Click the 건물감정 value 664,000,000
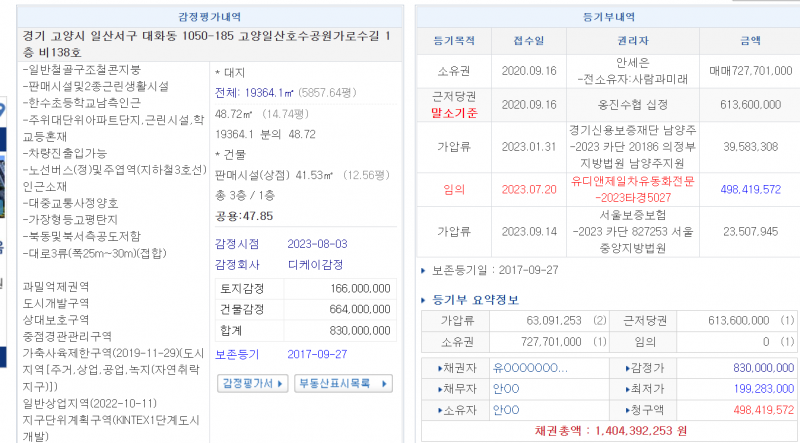 (360, 309)
